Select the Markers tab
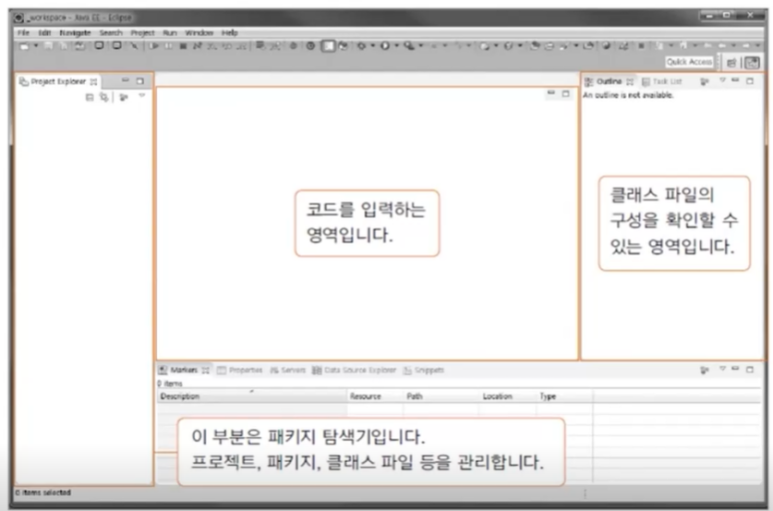The image size is (773, 511). (x=184, y=370)
